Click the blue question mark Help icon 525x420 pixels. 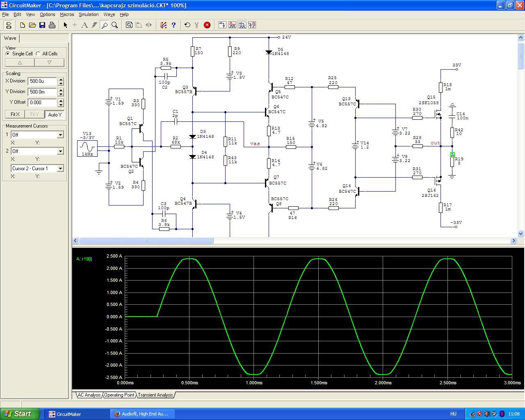(173, 25)
